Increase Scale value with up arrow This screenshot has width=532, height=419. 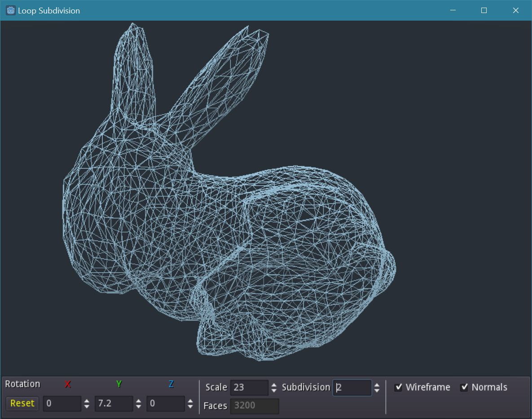(x=274, y=385)
